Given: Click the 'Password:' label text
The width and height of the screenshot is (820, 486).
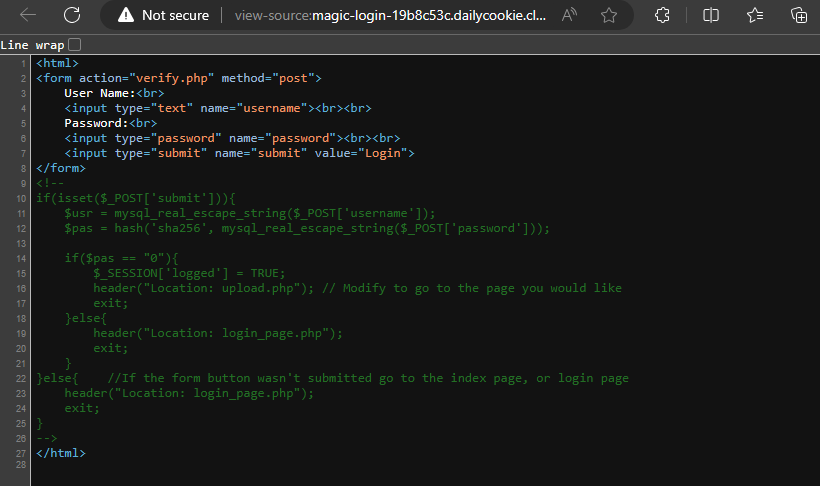Looking at the screenshot, I should pos(96,123).
